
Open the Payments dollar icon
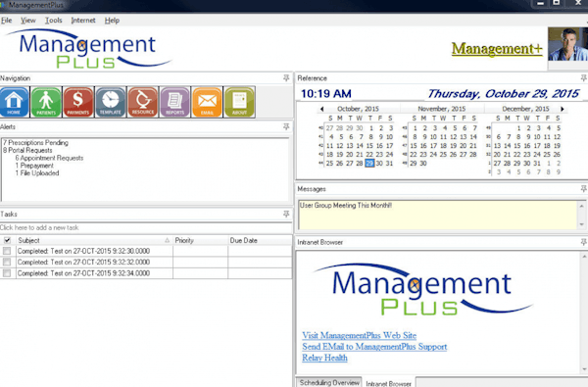tap(78, 102)
